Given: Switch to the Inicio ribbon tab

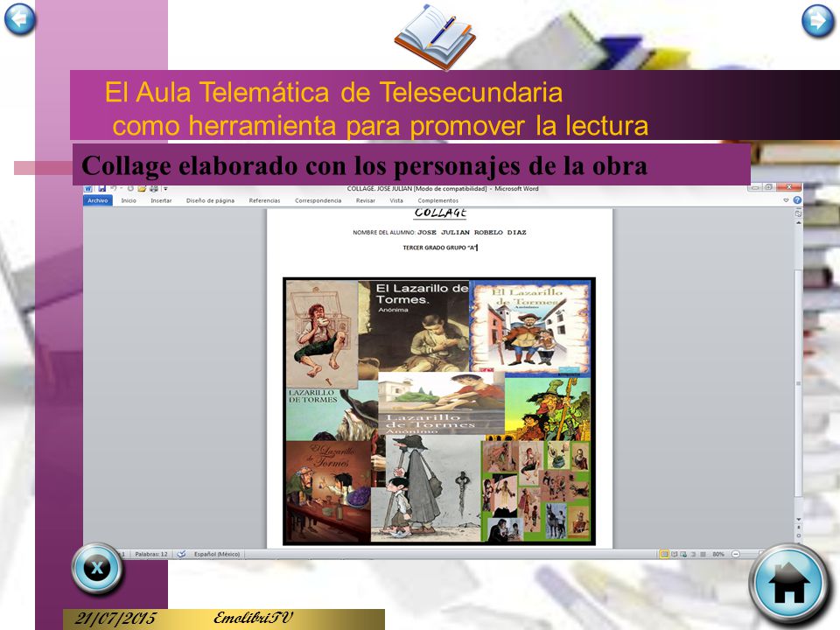Looking at the screenshot, I should (x=129, y=200).
